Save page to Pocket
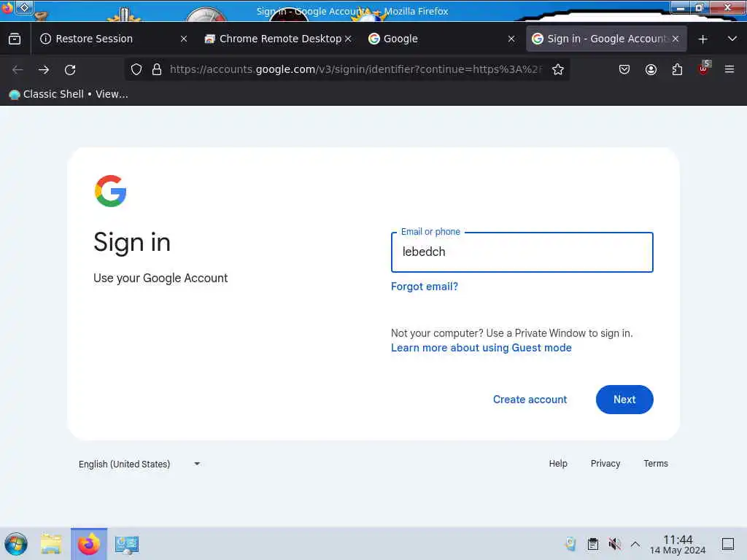Viewport: 747px width, 560px height. pyautogui.click(x=624, y=69)
